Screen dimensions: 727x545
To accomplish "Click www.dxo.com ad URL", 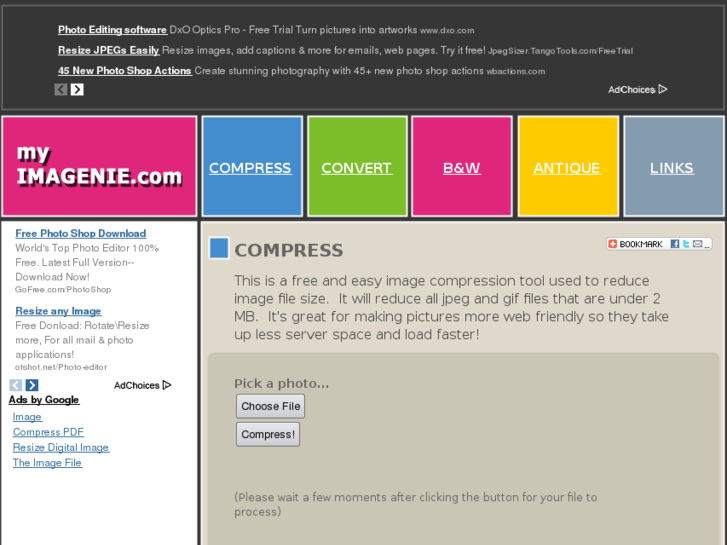I will 447,31.
